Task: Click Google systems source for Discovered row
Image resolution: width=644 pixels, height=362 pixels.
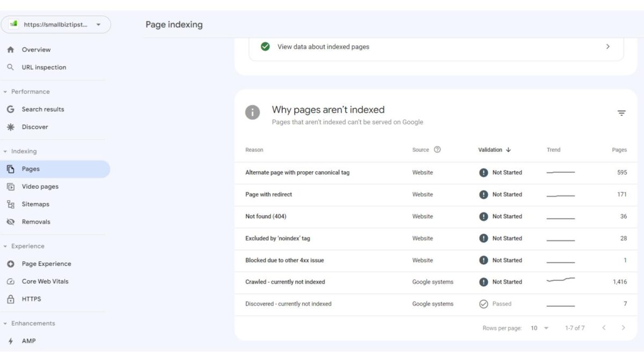Action: pyautogui.click(x=433, y=304)
